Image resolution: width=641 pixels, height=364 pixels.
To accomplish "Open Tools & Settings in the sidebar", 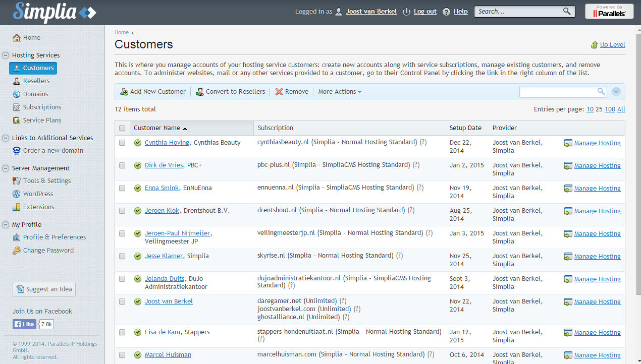I will coord(47,181).
